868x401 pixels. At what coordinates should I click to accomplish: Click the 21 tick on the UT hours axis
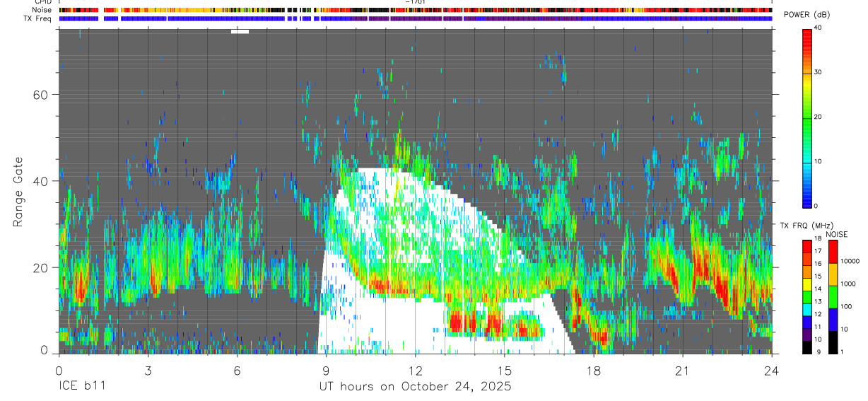[x=682, y=370]
